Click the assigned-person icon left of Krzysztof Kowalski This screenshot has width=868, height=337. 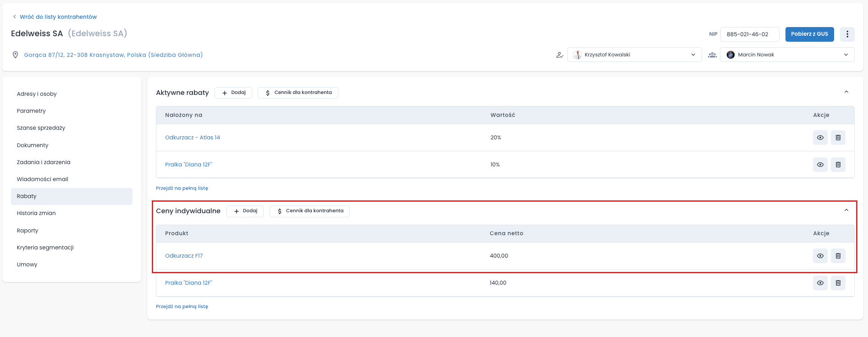(x=559, y=55)
